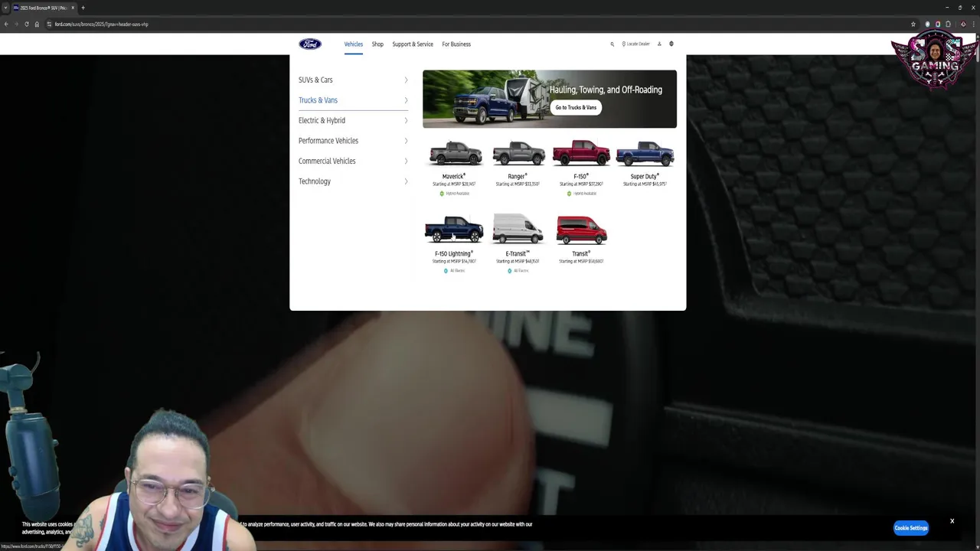Expand the Technology category
This screenshot has height=551, width=980.
[353, 181]
